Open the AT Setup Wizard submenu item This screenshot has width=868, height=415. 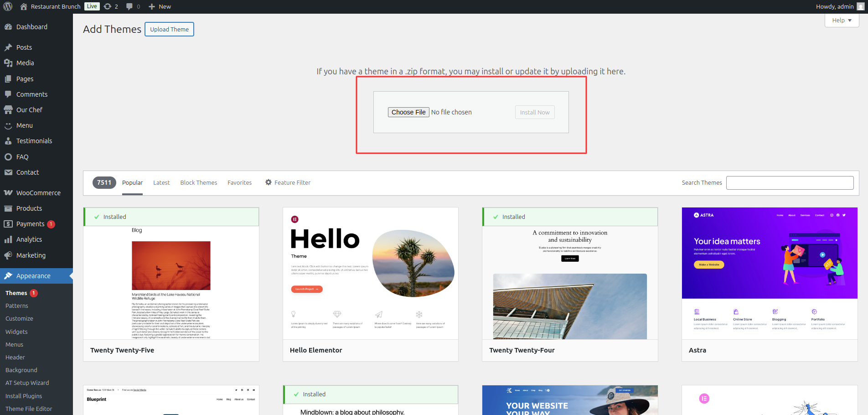(x=27, y=383)
